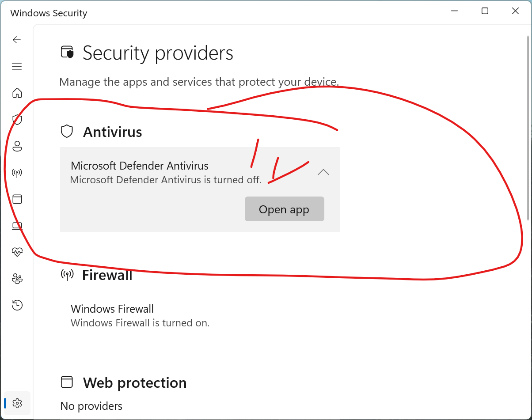Open Account protection person icon

(x=17, y=146)
